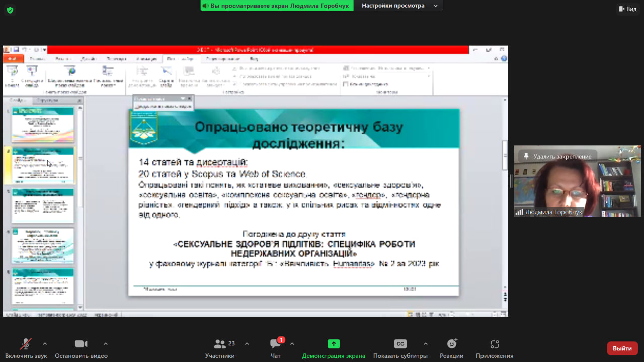Click the green Демонстрация экрана share icon

334,344
